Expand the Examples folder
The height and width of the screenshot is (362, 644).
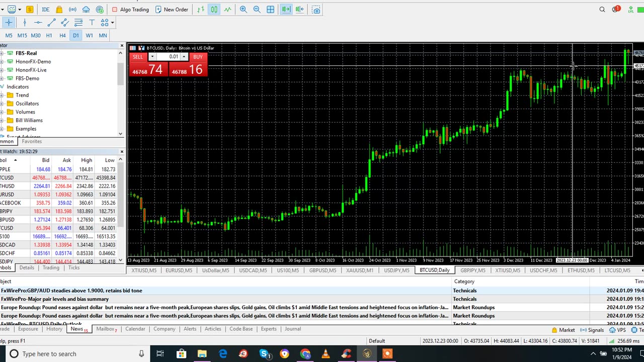tap(2, 129)
